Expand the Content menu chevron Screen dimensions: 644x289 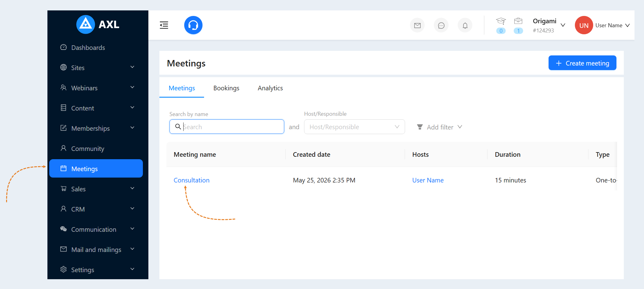pos(132,107)
